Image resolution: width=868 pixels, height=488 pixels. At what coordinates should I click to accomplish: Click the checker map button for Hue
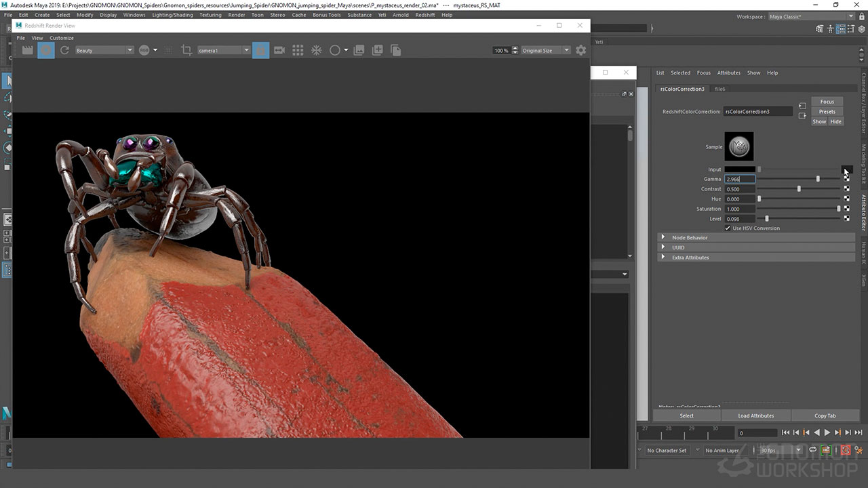pyautogui.click(x=846, y=199)
